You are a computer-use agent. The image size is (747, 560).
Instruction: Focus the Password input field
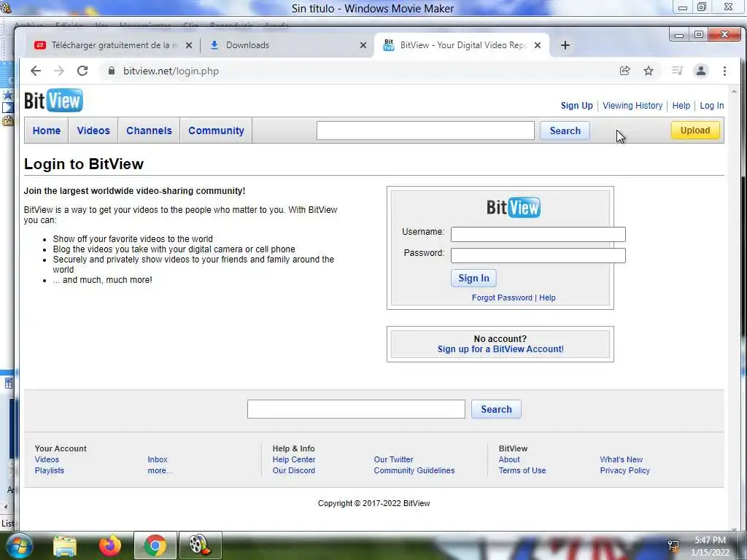pos(538,255)
